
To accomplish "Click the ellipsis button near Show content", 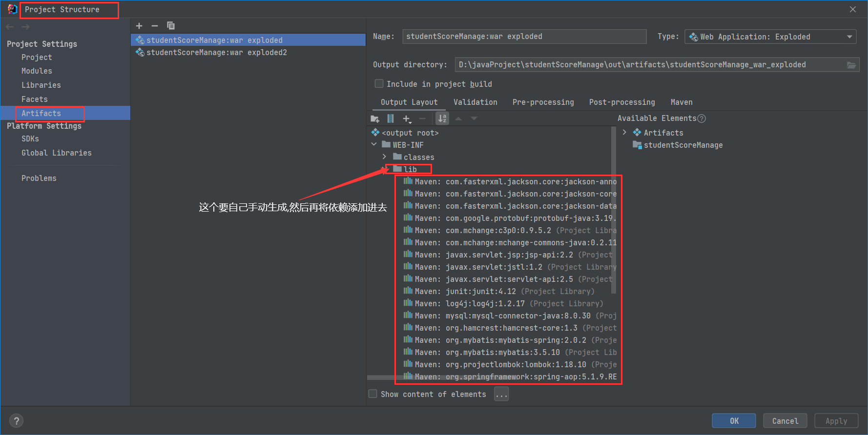I will tap(501, 394).
